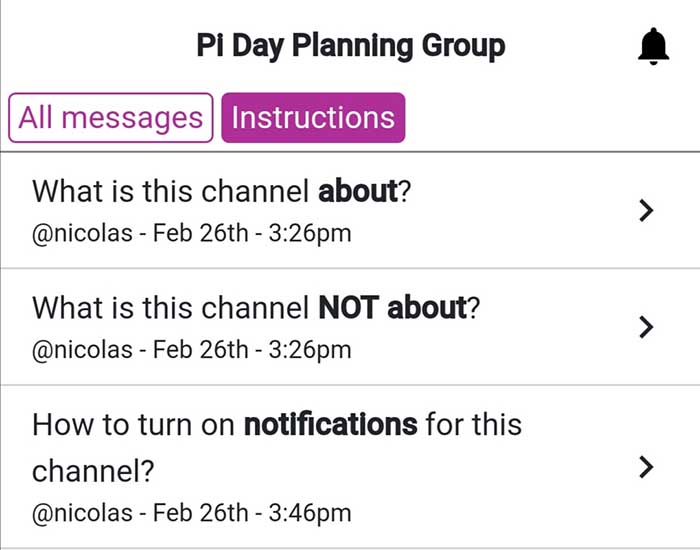This screenshot has height=550, width=700.
Task: Open 'What is this channel about?' message
Action: [350, 211]
